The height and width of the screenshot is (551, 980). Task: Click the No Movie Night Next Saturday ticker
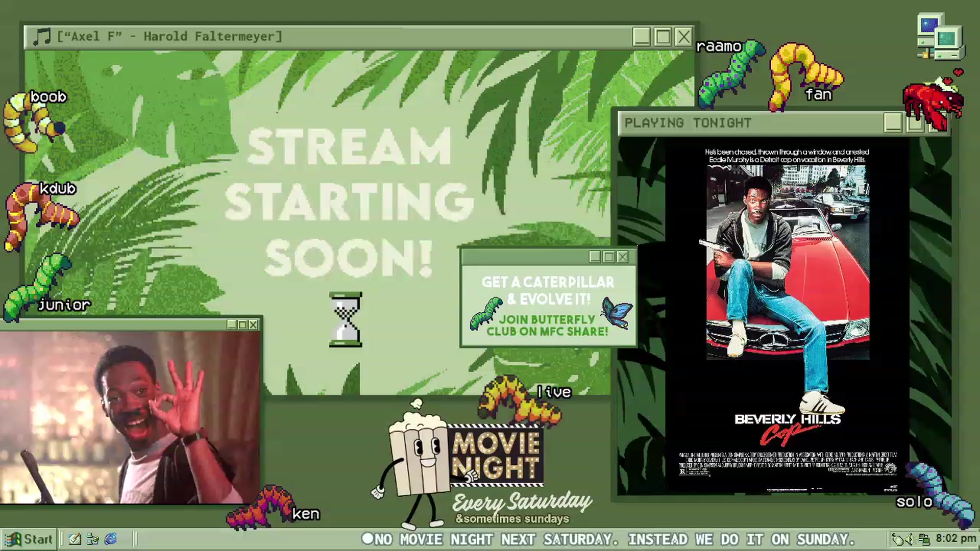607,539
